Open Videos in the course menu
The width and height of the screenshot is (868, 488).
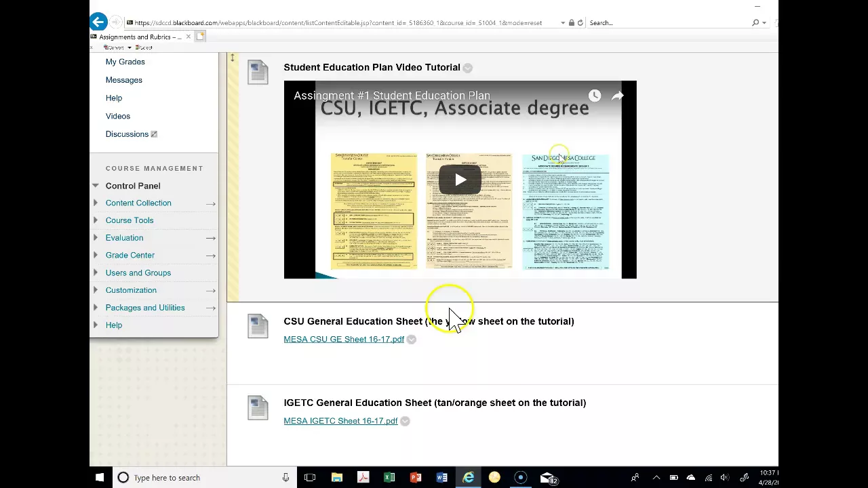[x=118, y=116]
